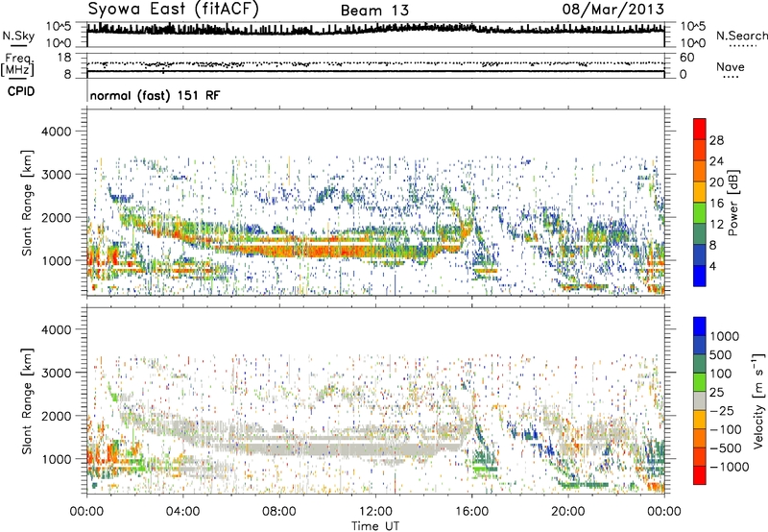Click the gray segment of the Velocity color bar
768x532 pixels.
pyautogui.click(x=700, y=400)
